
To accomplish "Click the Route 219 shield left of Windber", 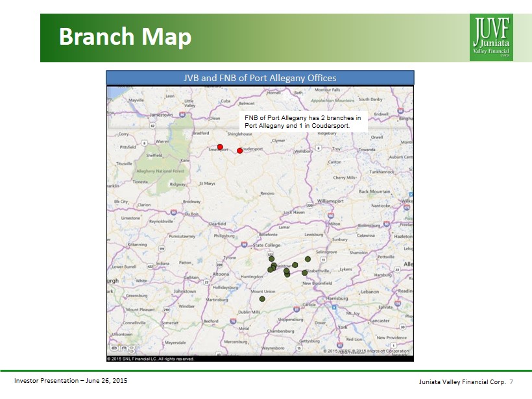I will tap(166, 309).
